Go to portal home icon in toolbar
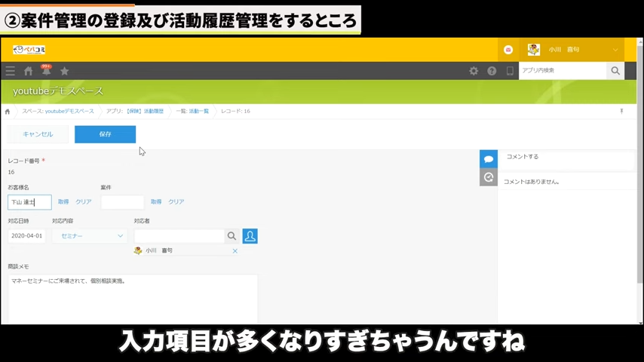 (29, 71)
